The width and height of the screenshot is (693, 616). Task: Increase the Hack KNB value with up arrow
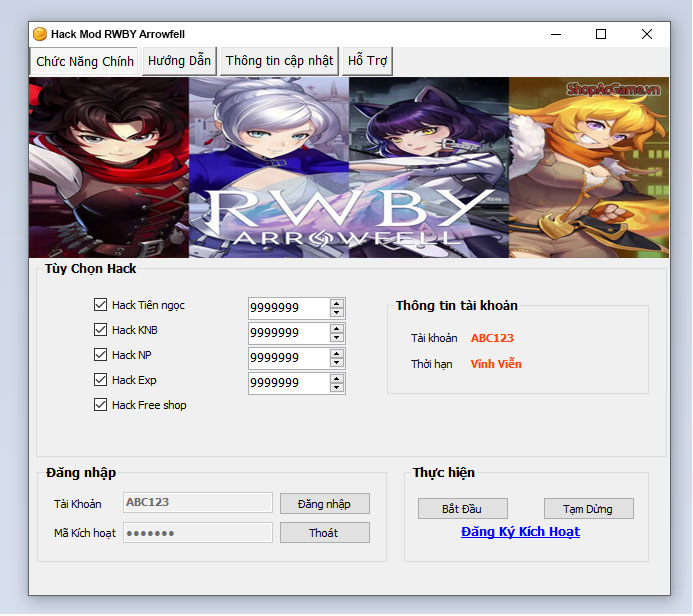point(337,328)
